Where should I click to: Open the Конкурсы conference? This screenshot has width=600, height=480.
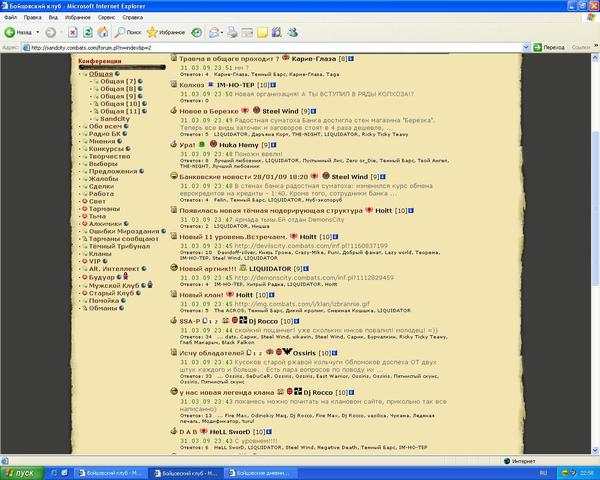[106, 149]
